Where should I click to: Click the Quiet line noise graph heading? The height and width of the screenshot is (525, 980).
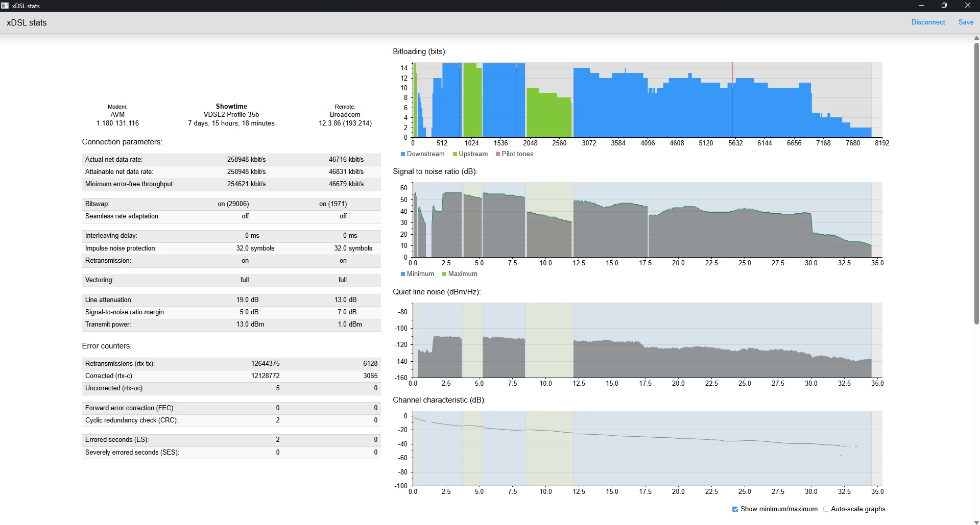437,292
